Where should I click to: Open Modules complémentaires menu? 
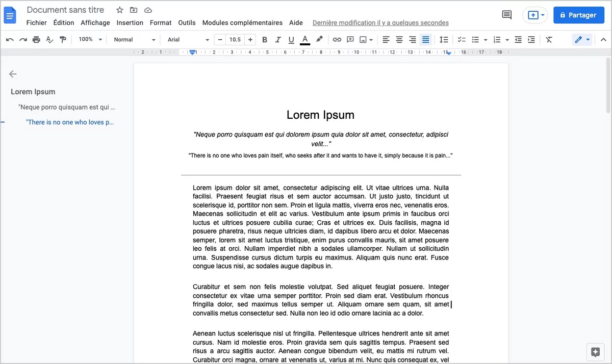click(242, 22)
